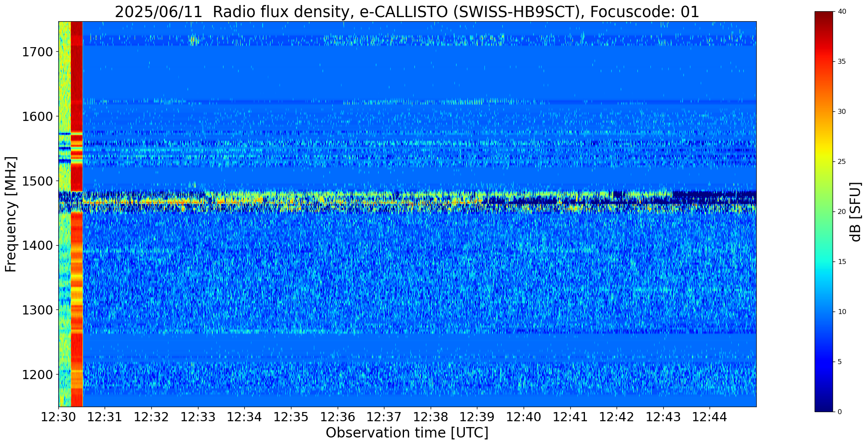Click the 1400 frequency tick label
Image resolution: width=868 pixels, height=445 pixels.
click(x=37, y=246)
